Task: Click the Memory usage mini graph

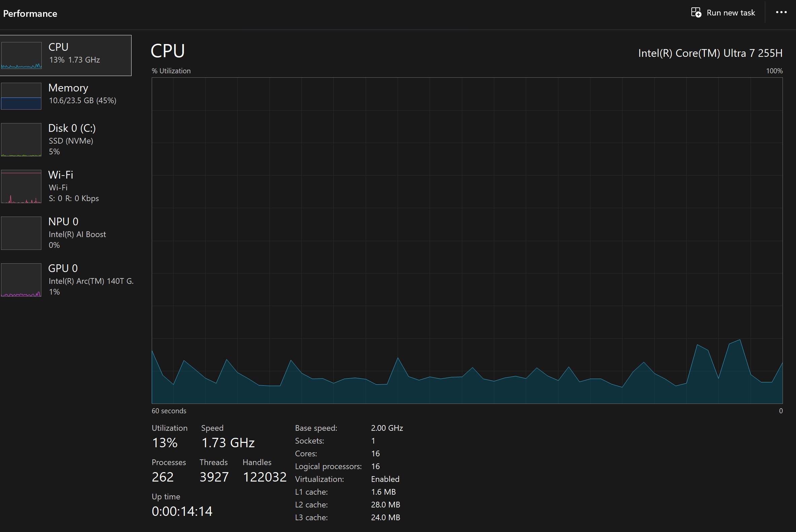Action: coord(22,97)
